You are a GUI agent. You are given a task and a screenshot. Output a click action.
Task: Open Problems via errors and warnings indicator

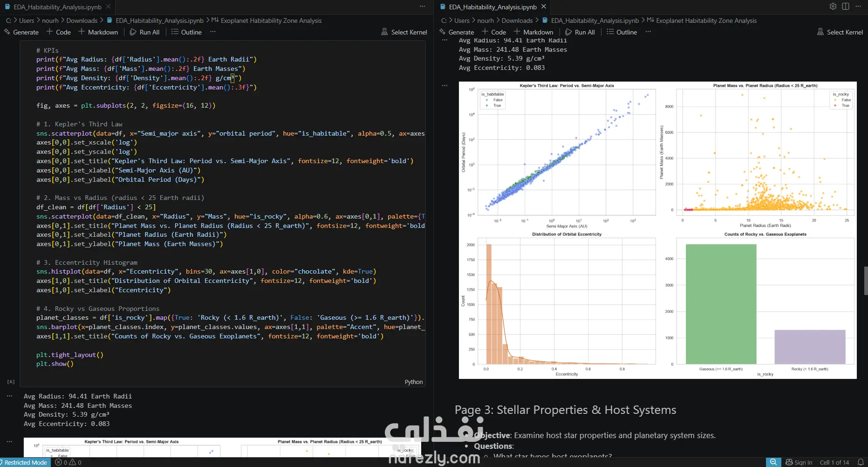pos(68,462)
